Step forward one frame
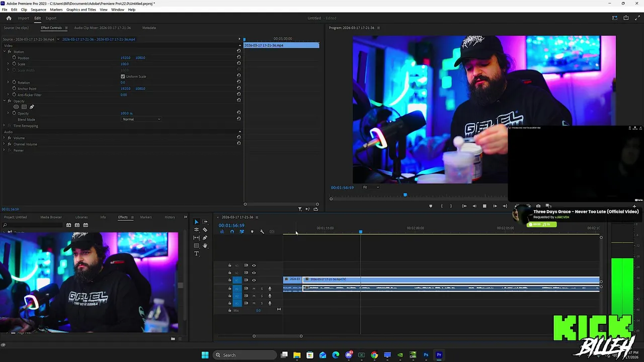The width and height of the screenshot is (644, 362). click(x=495, y=206)
